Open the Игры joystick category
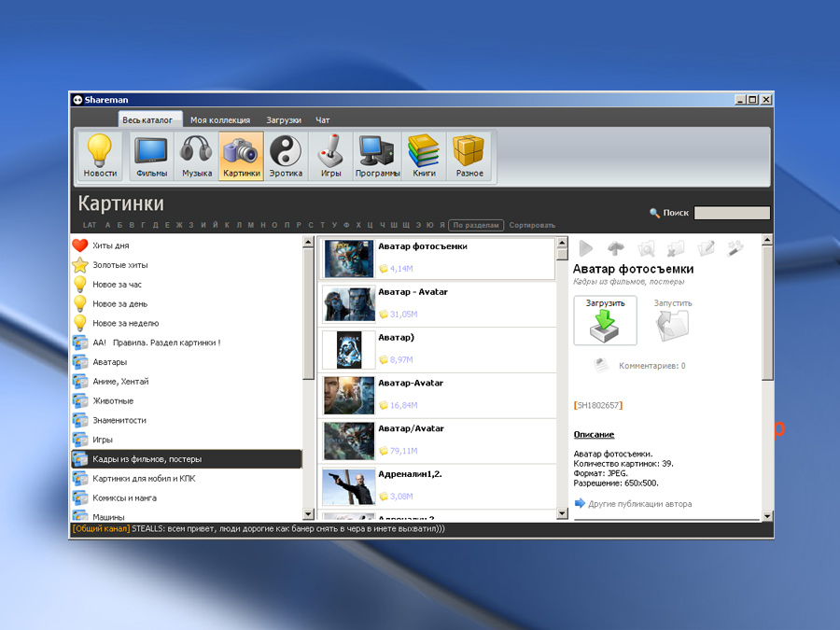This screenshot has width=840, height=630. point(330,157)
